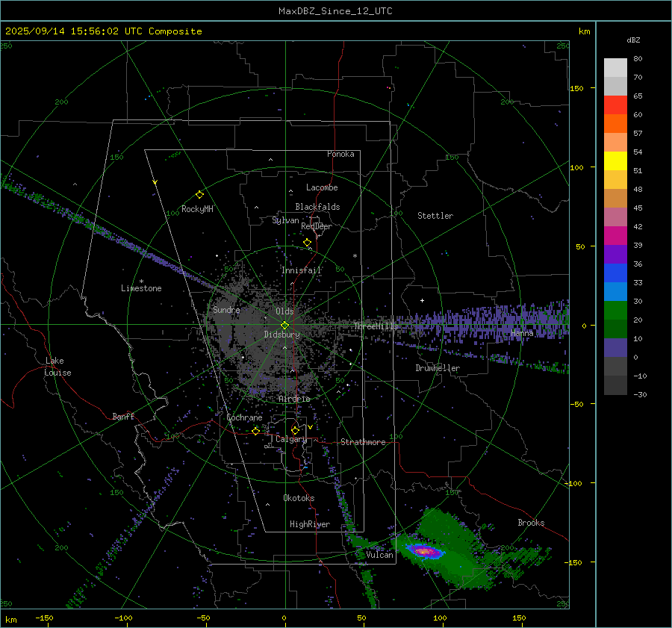Click the Ponoka town label

[x=340, y=154]
